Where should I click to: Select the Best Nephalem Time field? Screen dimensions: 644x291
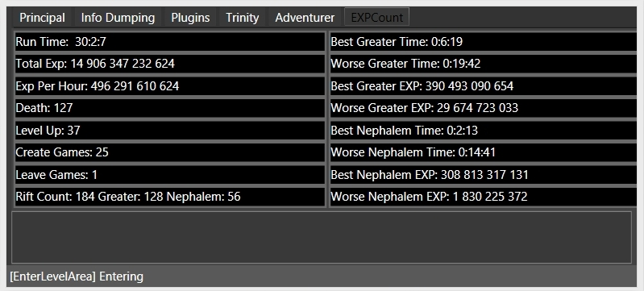[484, 131]
